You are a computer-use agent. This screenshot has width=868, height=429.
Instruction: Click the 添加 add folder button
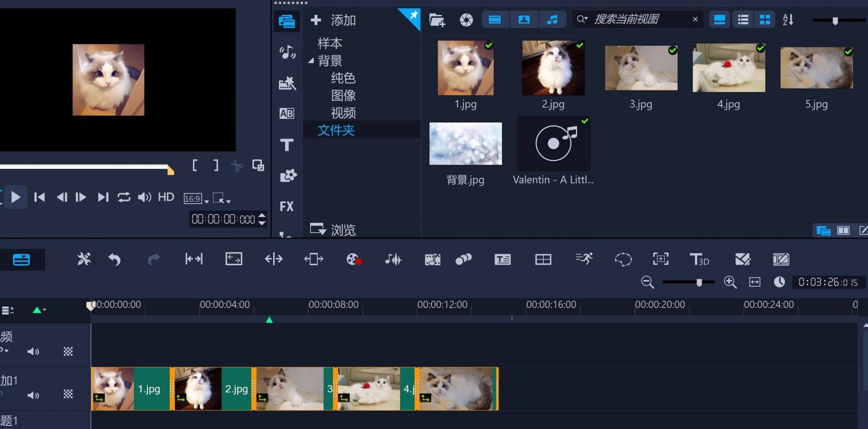point(334,20)
